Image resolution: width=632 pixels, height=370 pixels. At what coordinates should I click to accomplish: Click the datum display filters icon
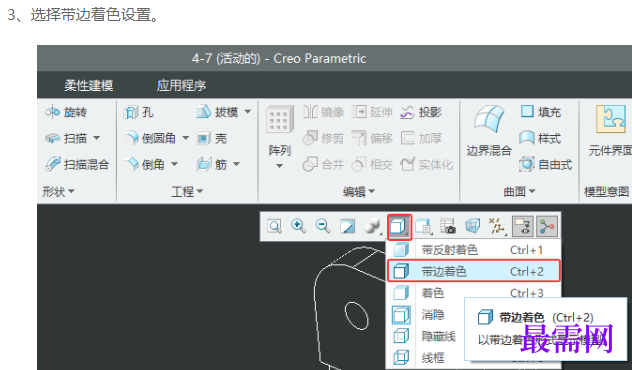(497, 226)
